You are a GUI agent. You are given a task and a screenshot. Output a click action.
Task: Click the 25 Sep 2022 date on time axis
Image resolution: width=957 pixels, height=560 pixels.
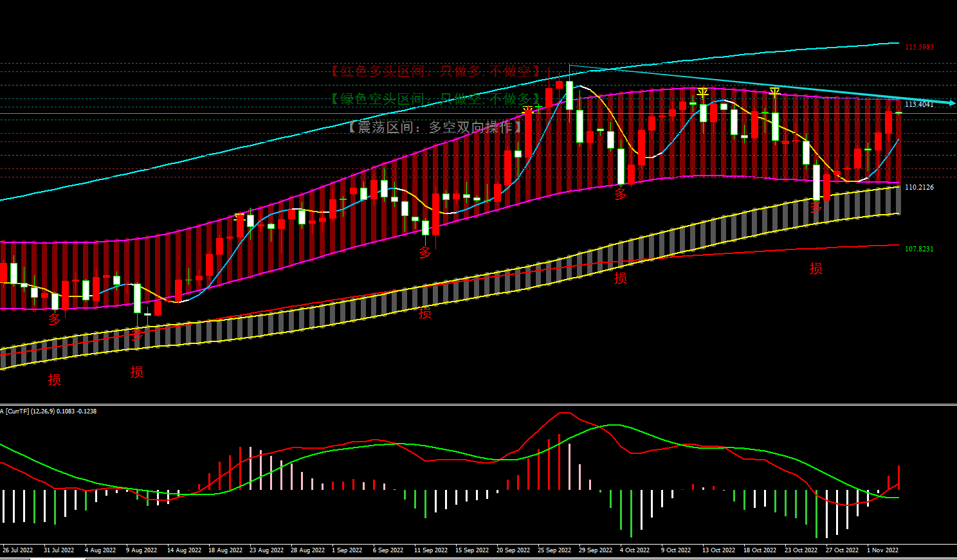click(554, 550)
